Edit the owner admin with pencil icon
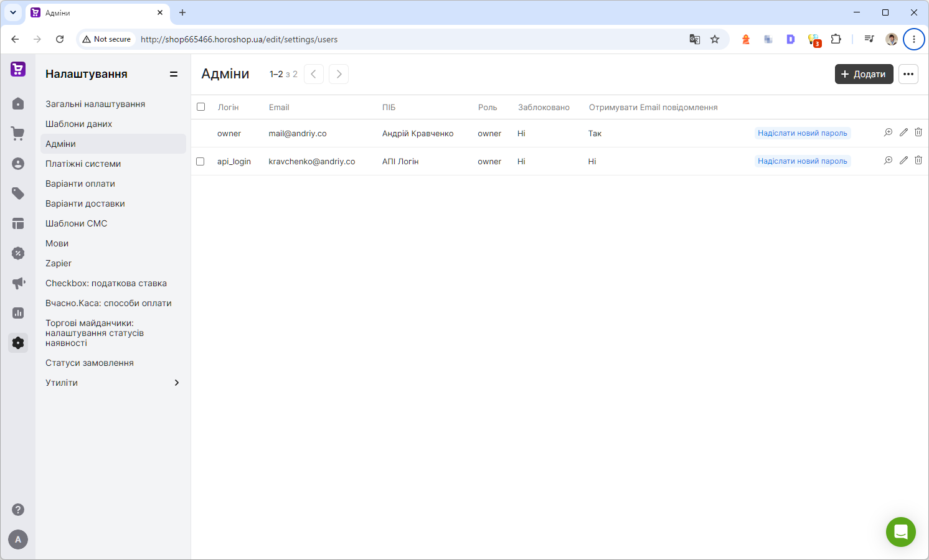The height and width of the screenshot is (560, 929). (903, 133)
